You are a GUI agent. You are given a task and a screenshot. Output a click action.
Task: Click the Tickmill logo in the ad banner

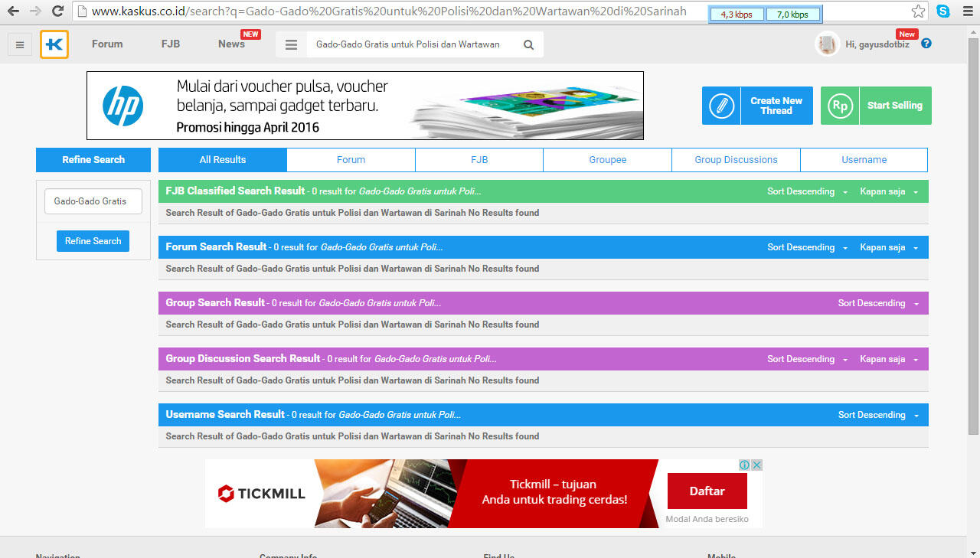coord(262,494)
